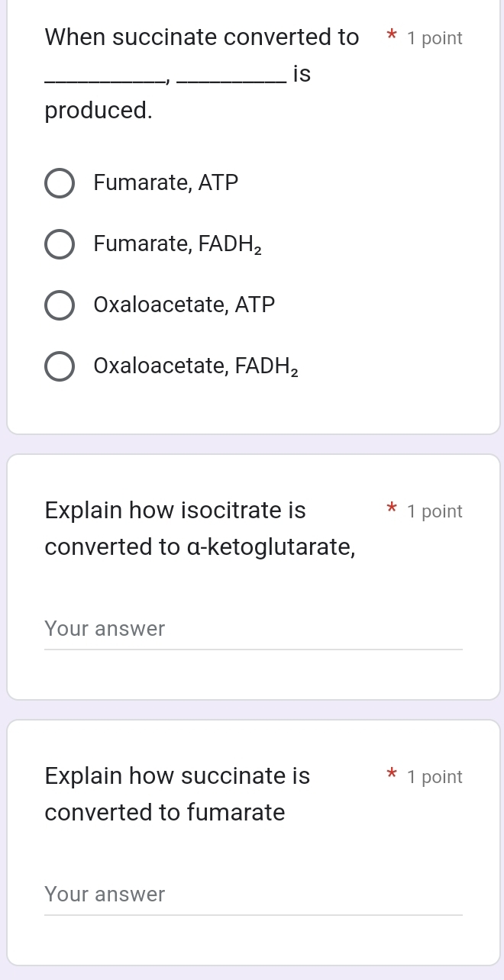Select the "Fumarate, ATP" radio circle
Screen dimensions: 504x980
pos(60,184)
